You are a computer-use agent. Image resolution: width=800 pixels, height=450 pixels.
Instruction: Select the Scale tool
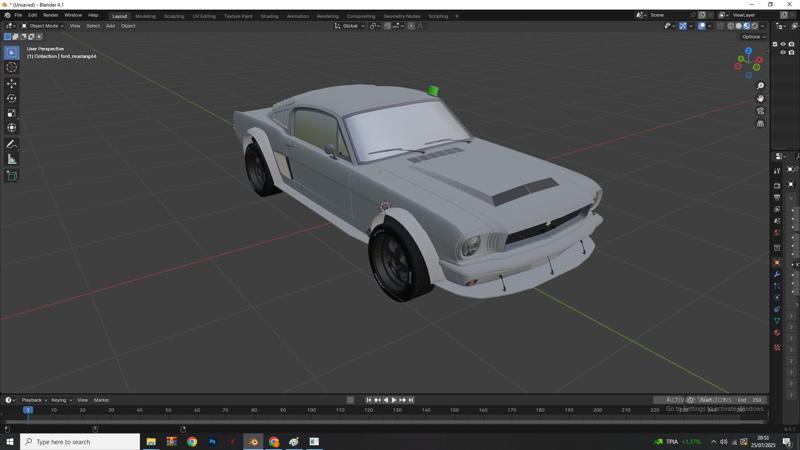(x=12, y=113)
